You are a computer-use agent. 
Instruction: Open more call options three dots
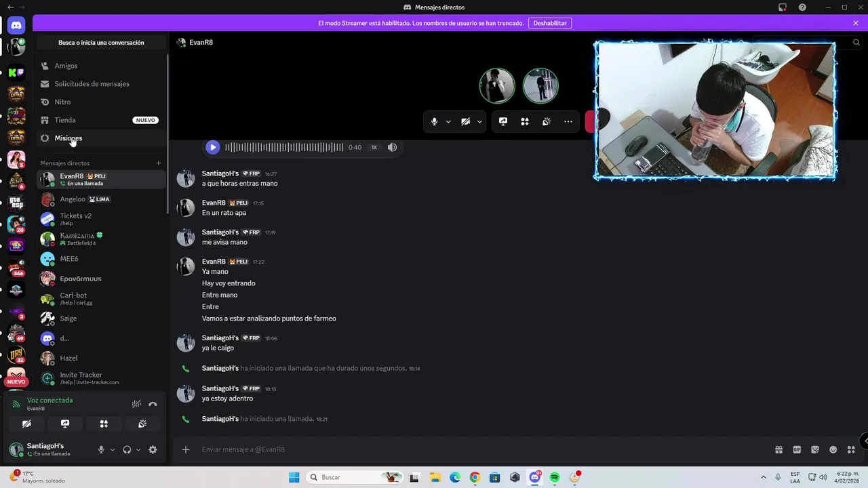[568, 121]
